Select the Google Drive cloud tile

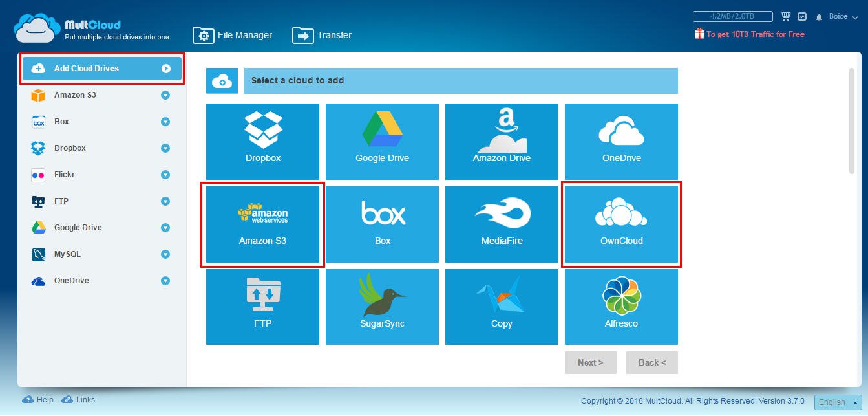(x=382, y=142)
